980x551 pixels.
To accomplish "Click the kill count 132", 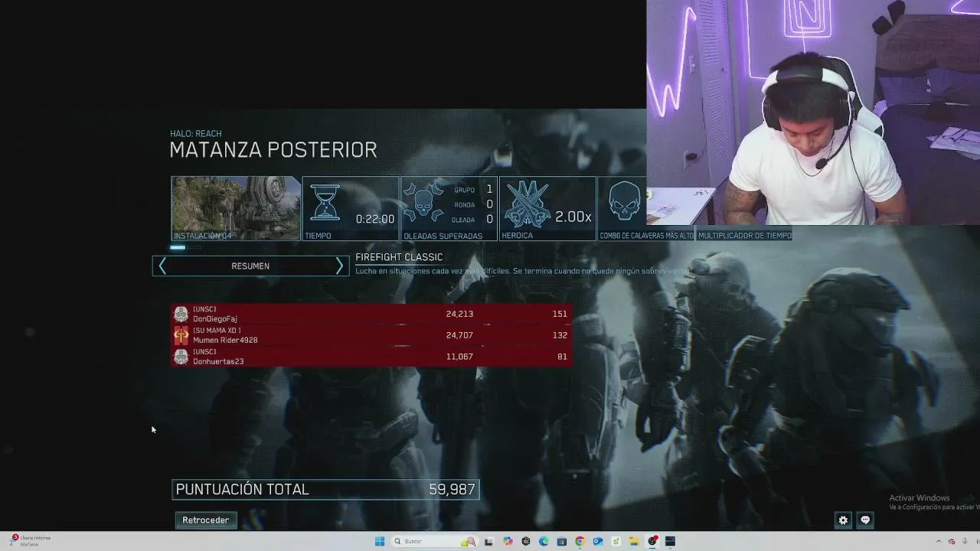I will coord(560,335).
